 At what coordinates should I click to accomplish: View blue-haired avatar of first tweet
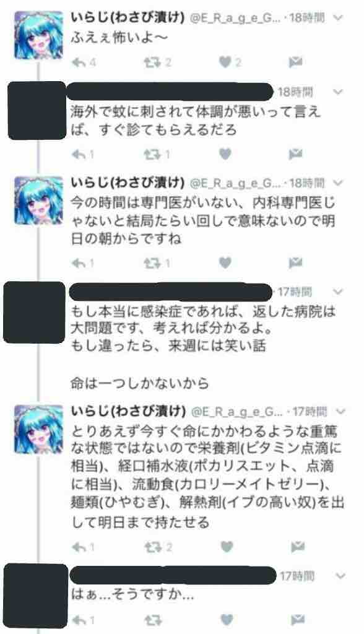(39, 35)
